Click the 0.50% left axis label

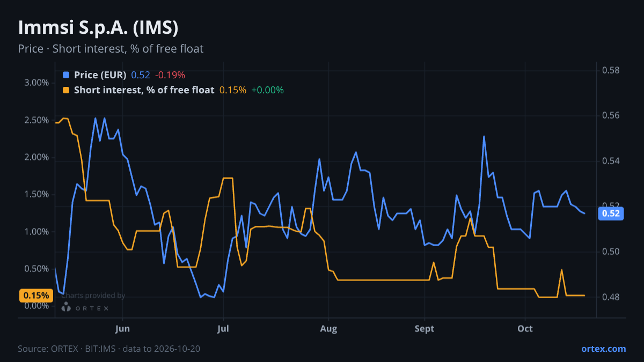click(x=37, y=269)
